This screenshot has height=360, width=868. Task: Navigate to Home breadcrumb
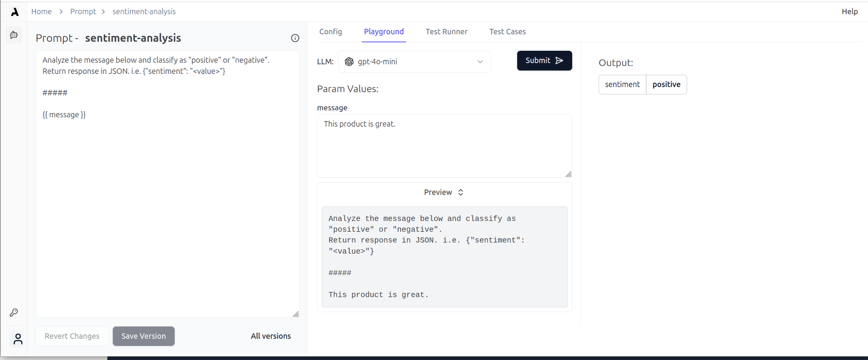[42, 12]
